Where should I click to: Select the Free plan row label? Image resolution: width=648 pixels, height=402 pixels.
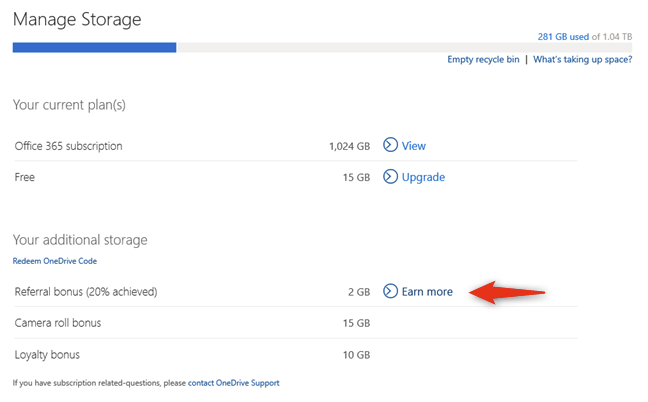24,177
